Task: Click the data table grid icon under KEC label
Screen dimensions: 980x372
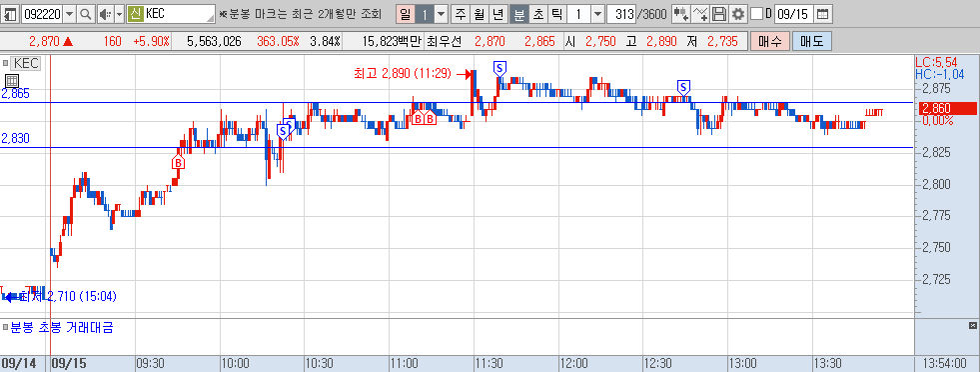Action: pyautogui.click(x=12, y=81)
